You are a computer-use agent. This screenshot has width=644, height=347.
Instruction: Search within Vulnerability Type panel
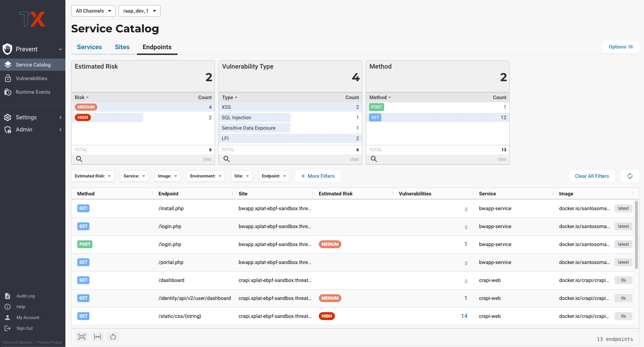[227, 159]
